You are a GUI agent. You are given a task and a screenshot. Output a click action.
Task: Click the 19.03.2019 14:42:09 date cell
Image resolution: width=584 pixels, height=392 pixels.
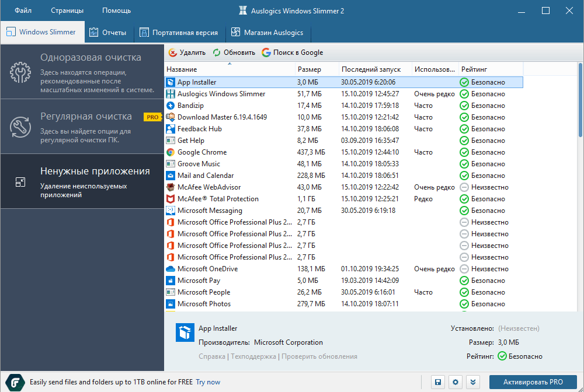click(x=370, y=281)
